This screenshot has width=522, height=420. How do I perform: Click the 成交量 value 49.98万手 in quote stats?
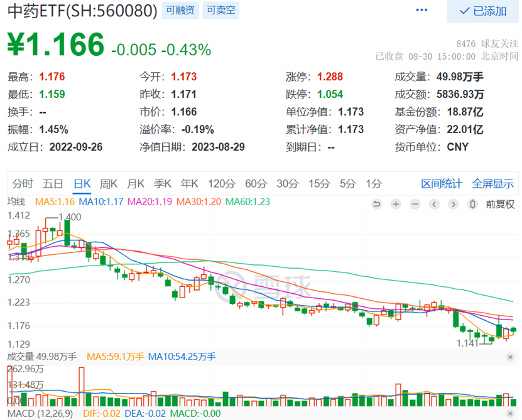[x=460, y=77]
